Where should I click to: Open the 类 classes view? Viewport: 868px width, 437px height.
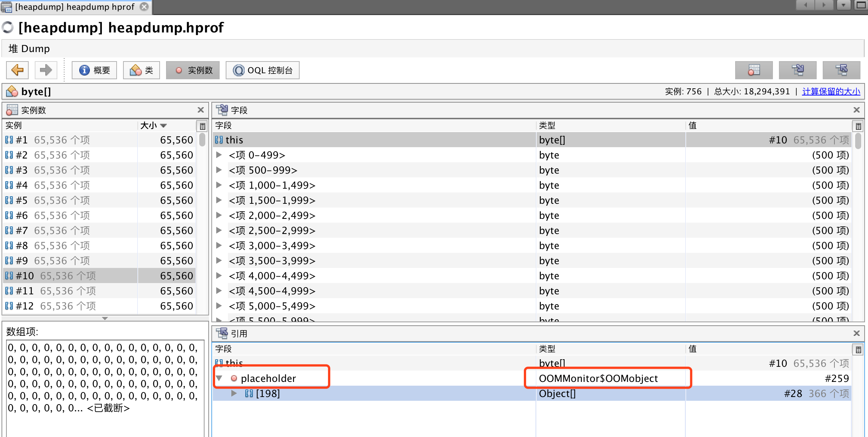point(142,70)
